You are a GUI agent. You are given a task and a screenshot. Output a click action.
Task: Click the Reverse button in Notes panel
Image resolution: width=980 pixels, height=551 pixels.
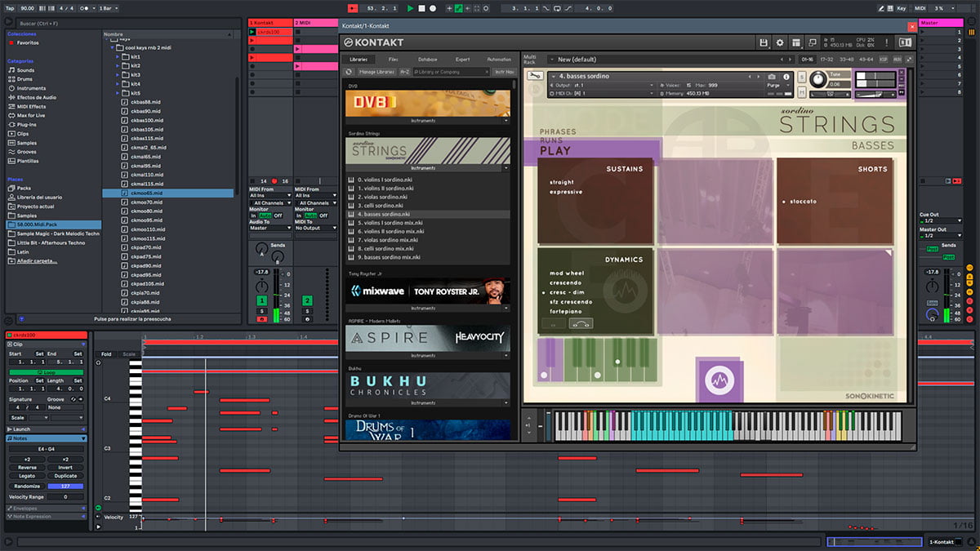26,468
